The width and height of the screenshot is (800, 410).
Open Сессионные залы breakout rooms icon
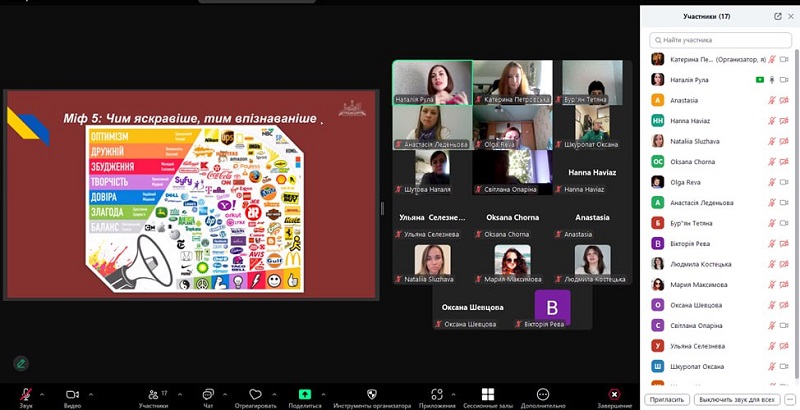[x=488, y=394]
